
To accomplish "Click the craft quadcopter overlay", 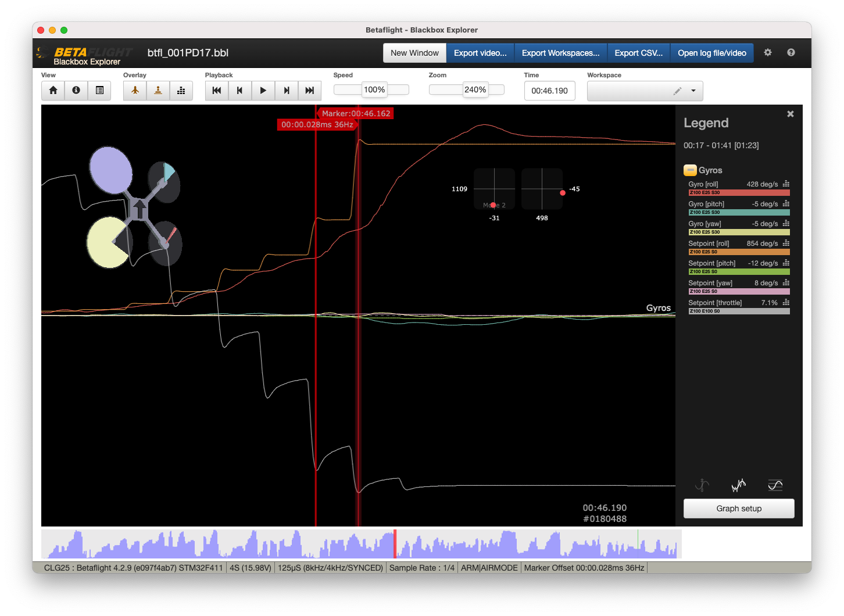I will (x=134, y=207).
